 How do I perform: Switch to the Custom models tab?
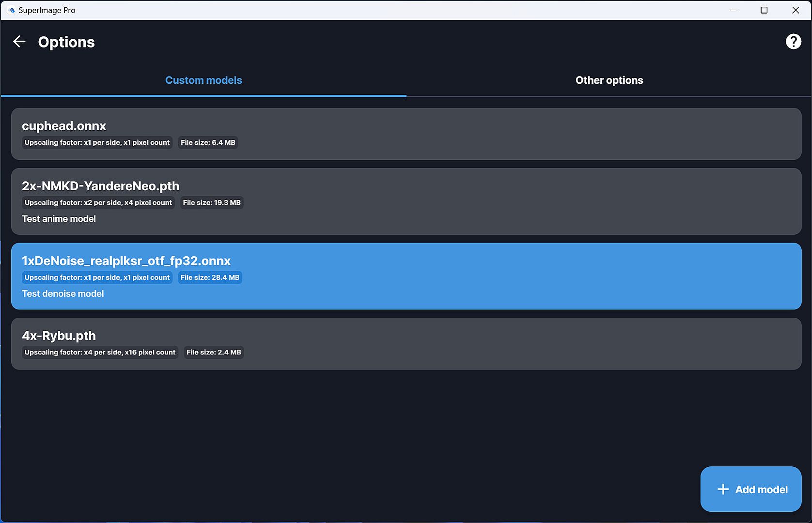pyautogui.click(x=203, y=80)
